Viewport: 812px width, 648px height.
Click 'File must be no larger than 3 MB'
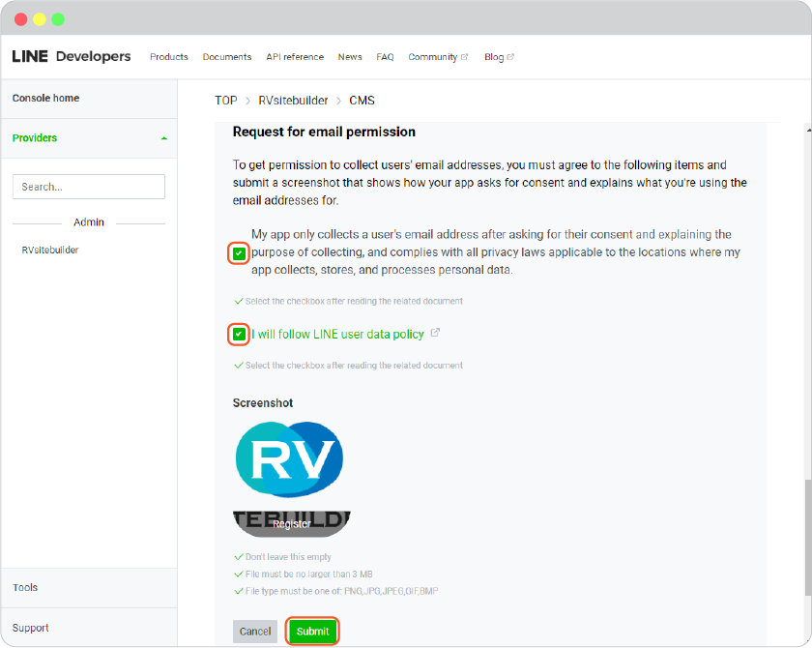[x=308, y=574]
